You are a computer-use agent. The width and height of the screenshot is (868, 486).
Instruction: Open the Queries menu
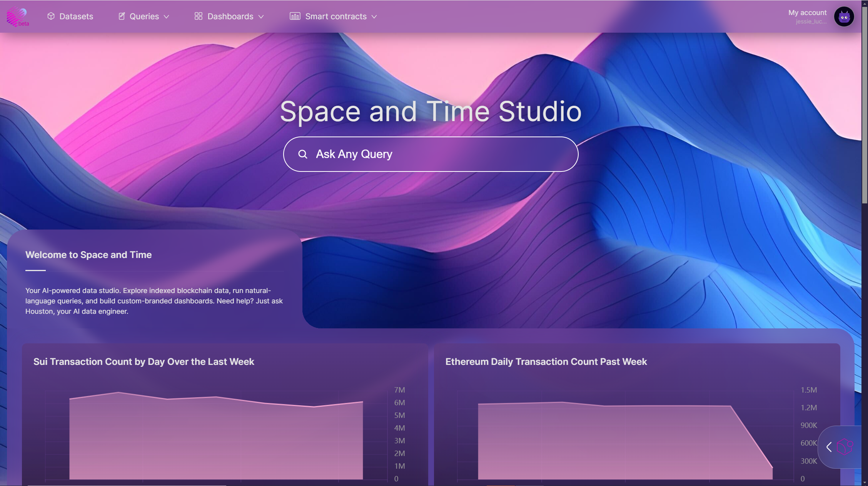(144, 16)
